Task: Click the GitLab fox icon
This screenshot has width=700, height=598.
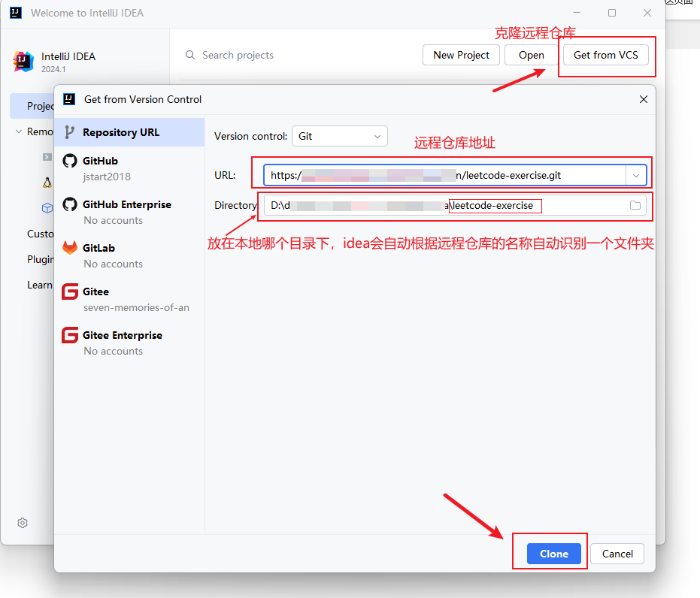Action: [70, 247]
